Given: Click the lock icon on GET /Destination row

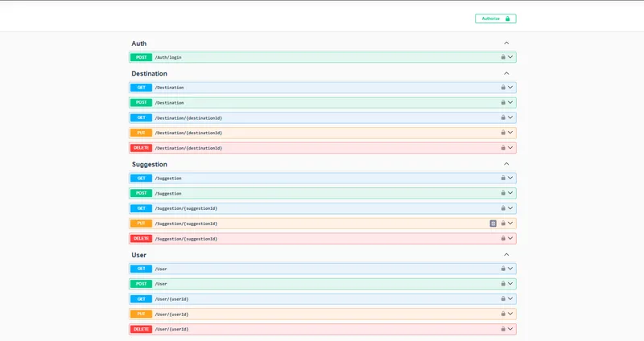Looking at the screenshot, I should point(502,88).
